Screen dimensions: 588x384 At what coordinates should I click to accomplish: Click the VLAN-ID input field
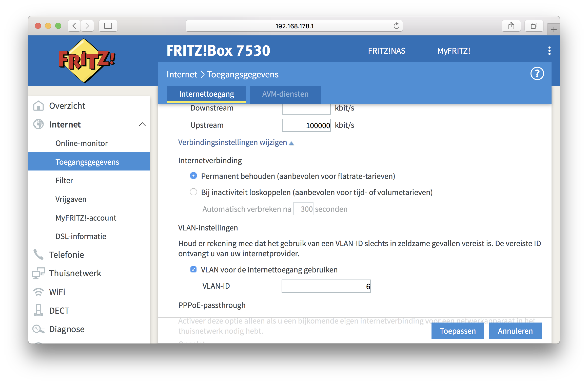coord(326,286)
